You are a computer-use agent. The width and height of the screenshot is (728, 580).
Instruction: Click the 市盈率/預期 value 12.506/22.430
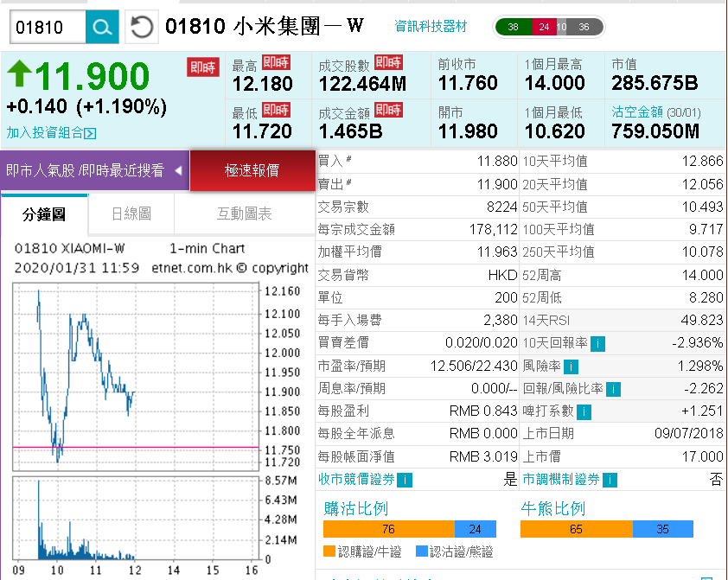tap(474, 366)
